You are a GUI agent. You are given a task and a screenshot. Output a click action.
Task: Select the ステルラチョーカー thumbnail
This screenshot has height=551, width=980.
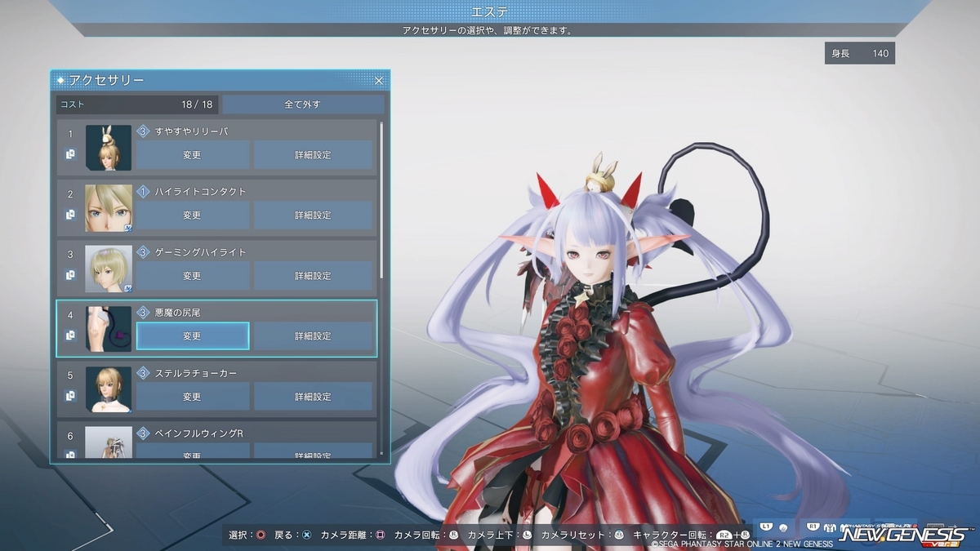tap(109, 389)
